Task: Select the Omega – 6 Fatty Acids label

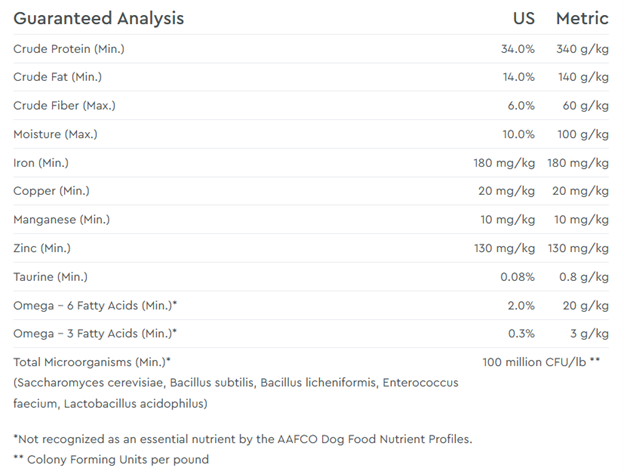Action: pyautogui.click(x=95, y=305)
